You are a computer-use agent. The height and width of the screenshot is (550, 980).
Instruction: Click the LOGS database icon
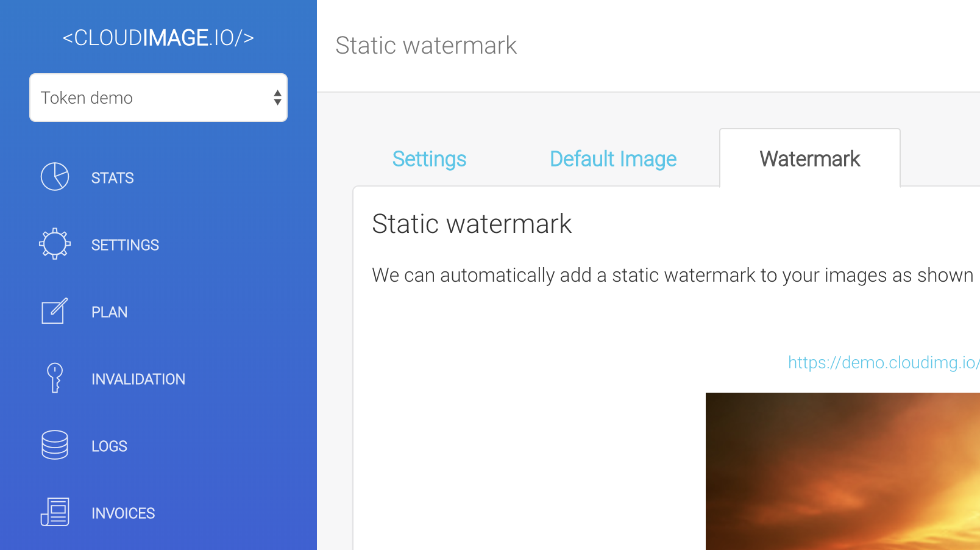tap(55, 445)
